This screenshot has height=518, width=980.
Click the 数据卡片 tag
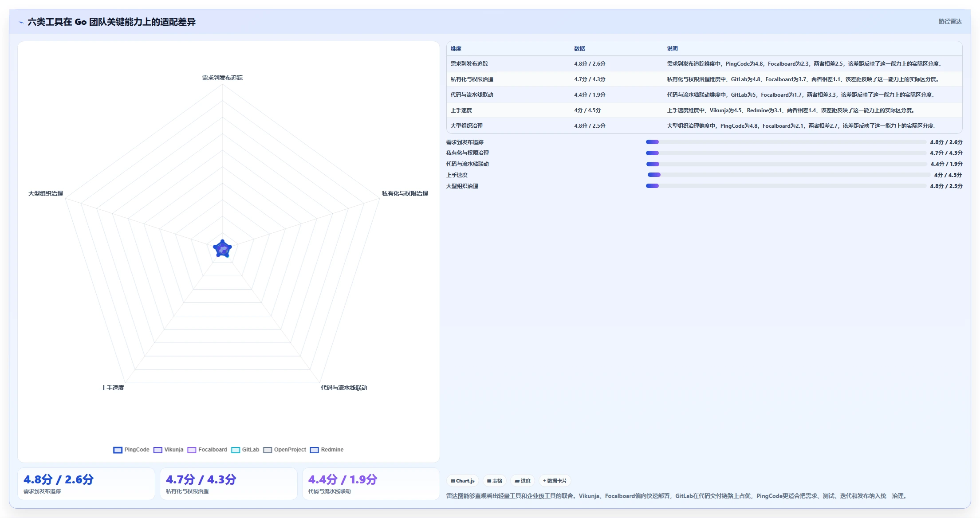click(x=555, y=481)
